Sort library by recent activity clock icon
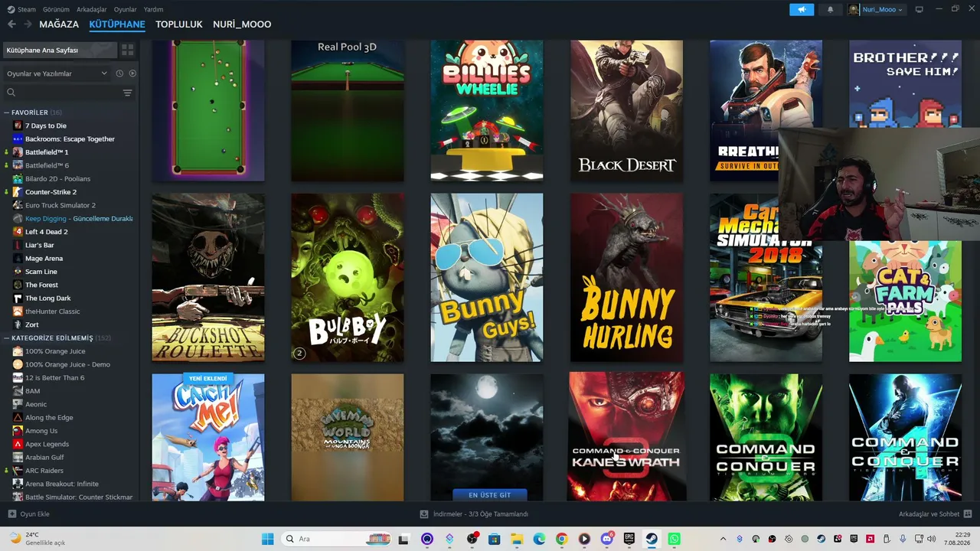The image size is (980, 551). coord(119,73)
